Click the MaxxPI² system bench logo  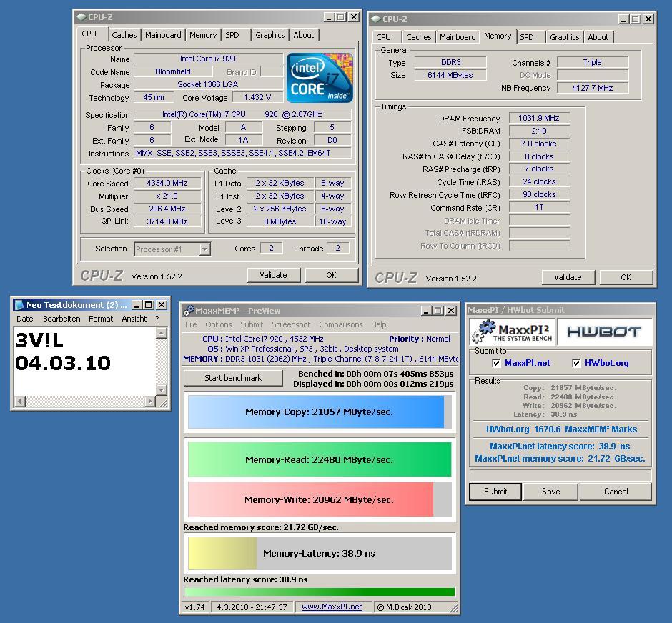click(x=512, y=332)
